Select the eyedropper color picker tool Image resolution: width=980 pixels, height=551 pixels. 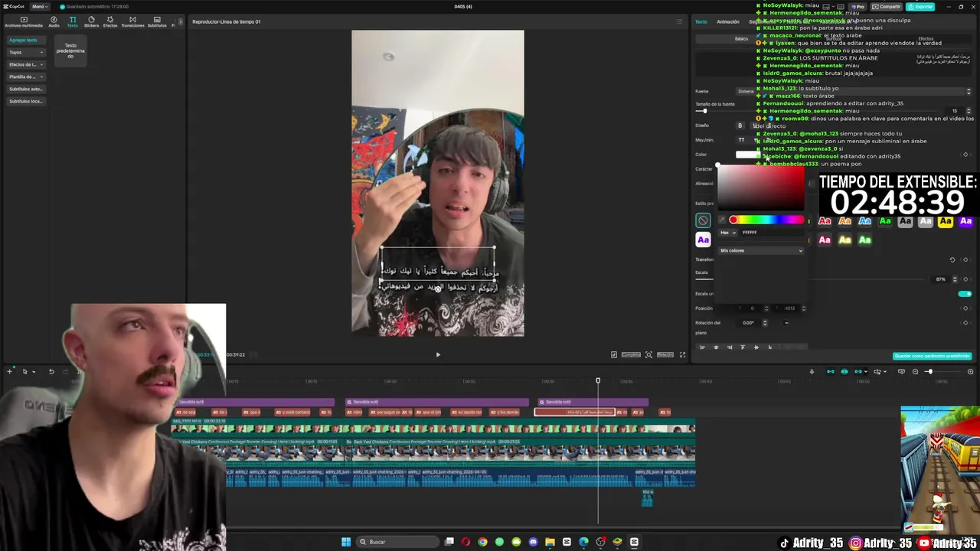[722, 220]
